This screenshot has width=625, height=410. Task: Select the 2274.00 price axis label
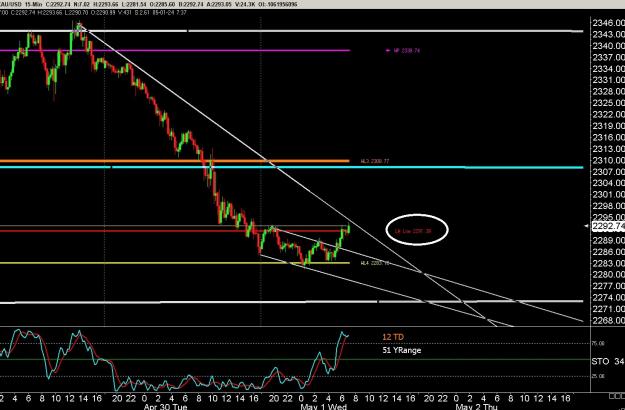(609, 298)
